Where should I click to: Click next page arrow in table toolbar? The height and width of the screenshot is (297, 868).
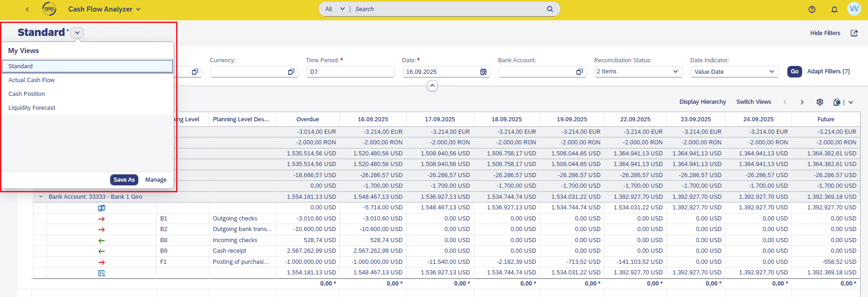tap(802, 102)
